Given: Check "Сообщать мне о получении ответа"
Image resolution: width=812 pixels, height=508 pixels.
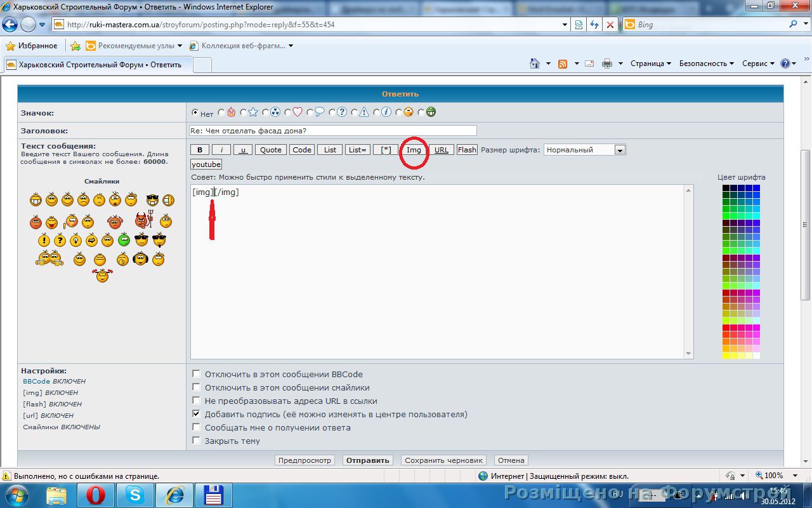Looking at the screenshot, I should point(197,427).
